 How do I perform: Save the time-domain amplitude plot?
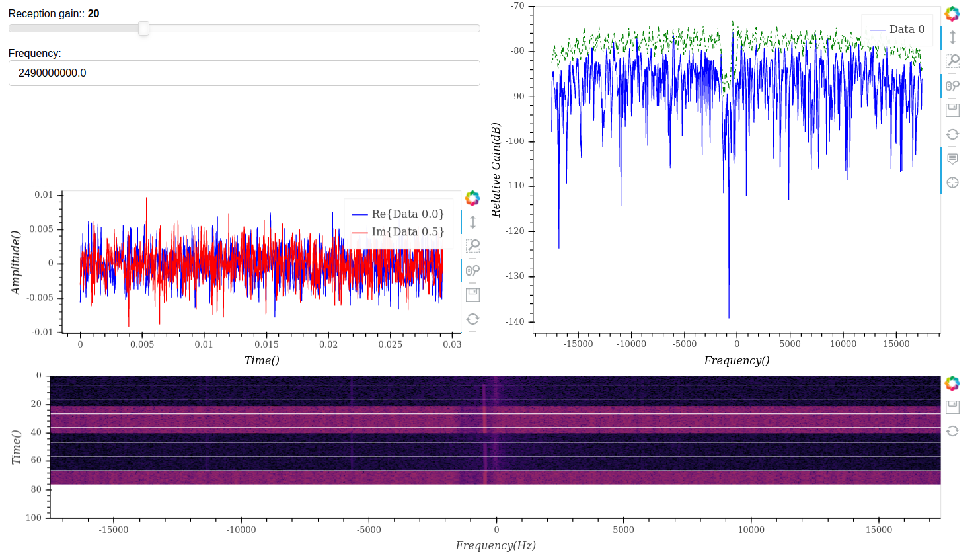pyautogui.click(x=472, y=295)
